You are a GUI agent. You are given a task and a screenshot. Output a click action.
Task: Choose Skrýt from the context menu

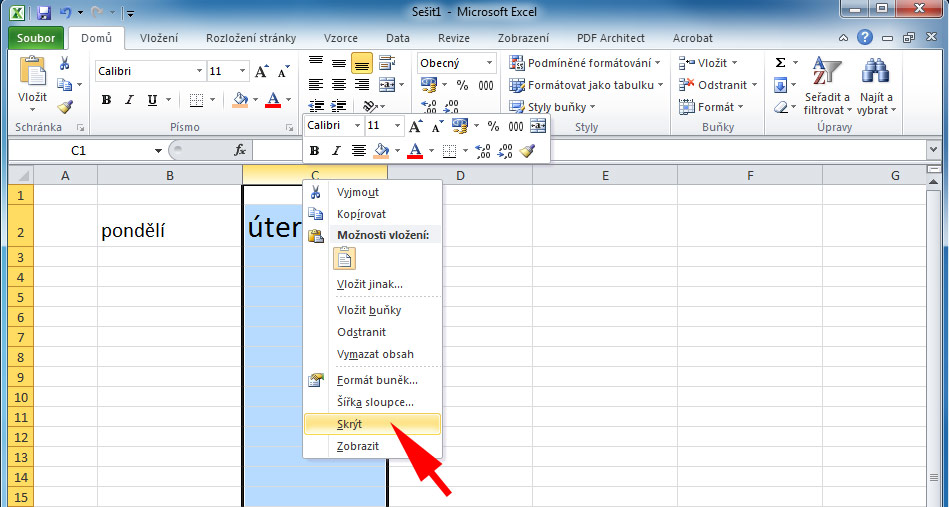372,424
